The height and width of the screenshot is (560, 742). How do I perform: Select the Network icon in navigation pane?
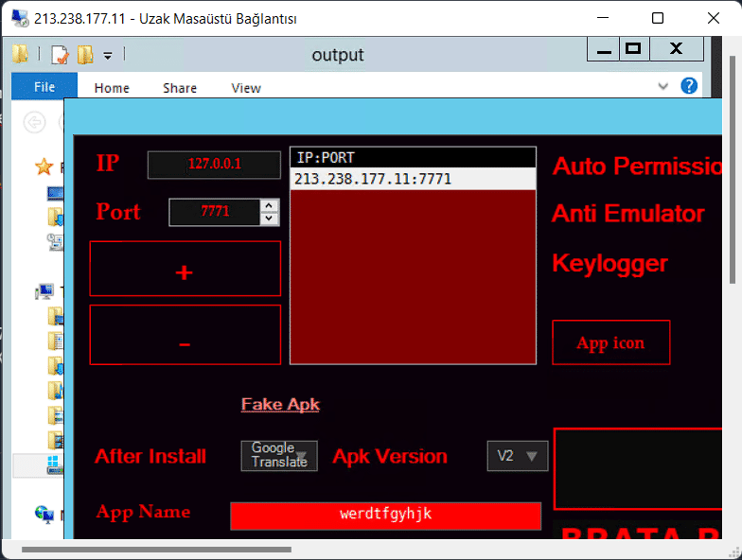click(44, 515)
